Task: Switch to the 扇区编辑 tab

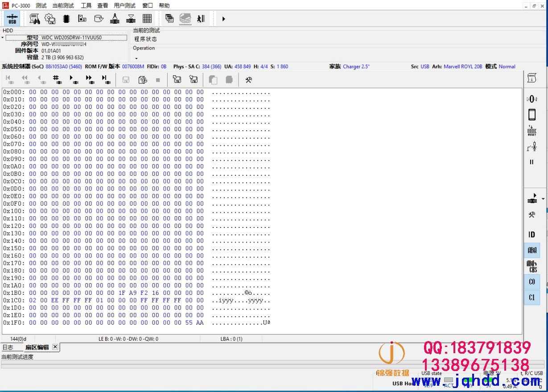Action: pyautogui.click(x=37, y=347)
